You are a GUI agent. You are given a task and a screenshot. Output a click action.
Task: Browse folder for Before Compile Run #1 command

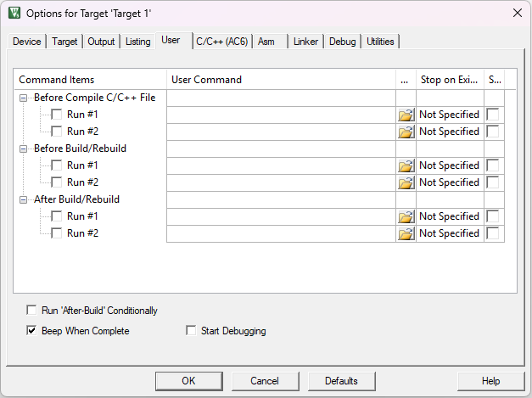(406, 115)
